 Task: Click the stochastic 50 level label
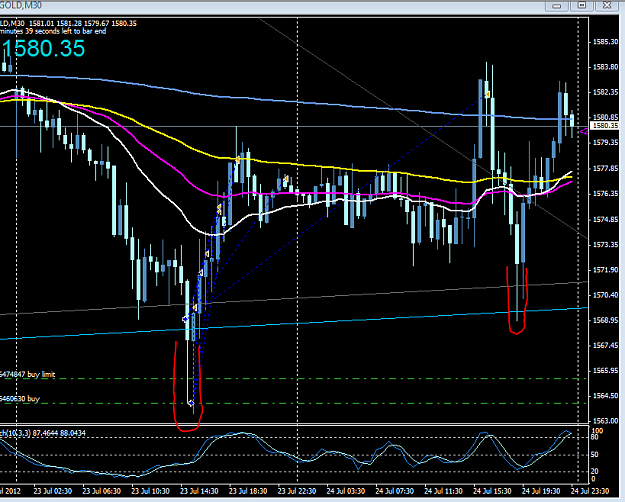(x=594, y=455)
